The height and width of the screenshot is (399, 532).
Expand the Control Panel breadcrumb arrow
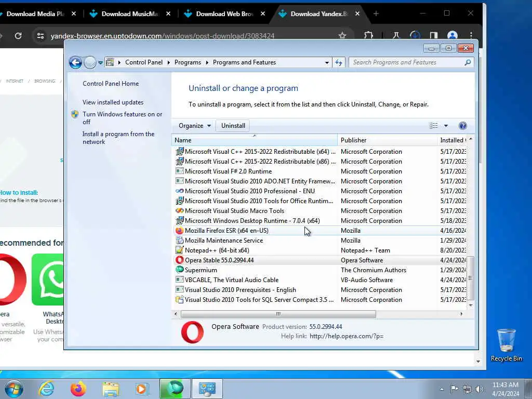[169, 62]
